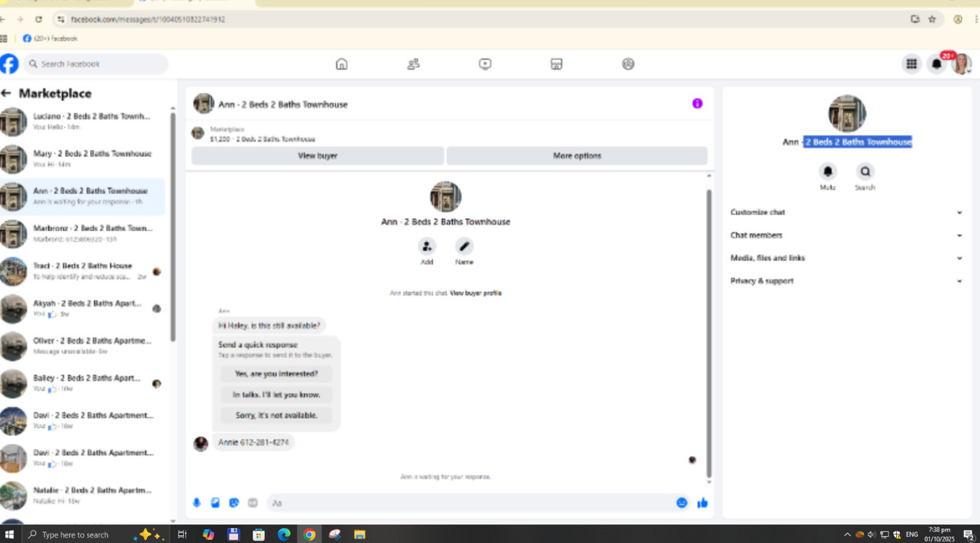Click the "Hi Haley, is this still available?" message
Image resolution: width=980 pixels, height=543 pixels.
269,326
